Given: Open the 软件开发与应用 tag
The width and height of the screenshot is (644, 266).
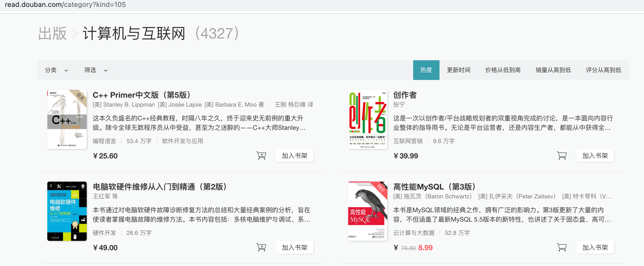Looking at the screenshot, I should (183, 141).
